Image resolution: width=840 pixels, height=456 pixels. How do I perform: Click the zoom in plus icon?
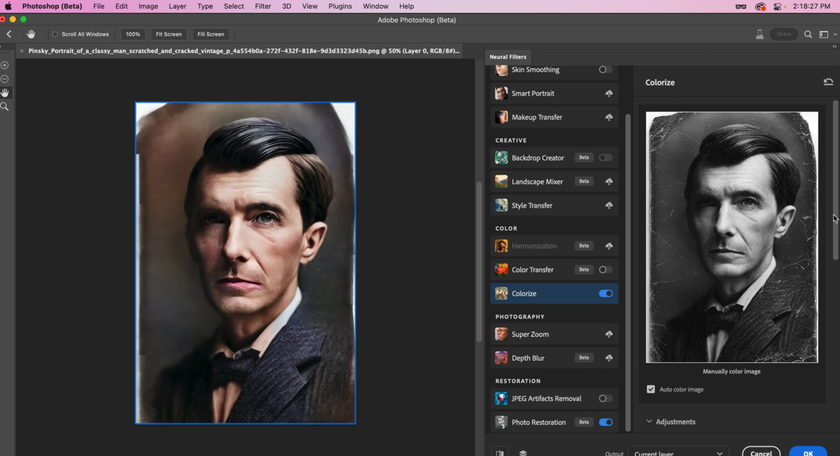click(x=5, y=65)
